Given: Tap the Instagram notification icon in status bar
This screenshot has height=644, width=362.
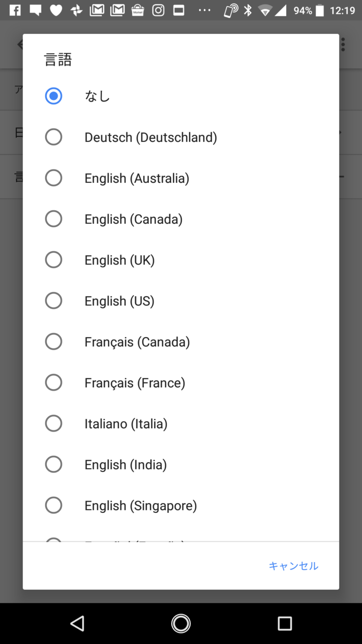Looking at the screenshot, I should (158, 10).
